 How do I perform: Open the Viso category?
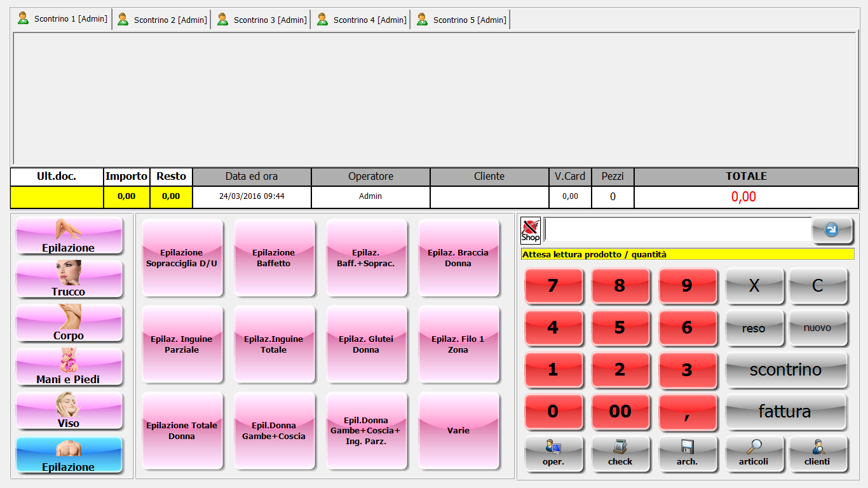tap(69, 411)
